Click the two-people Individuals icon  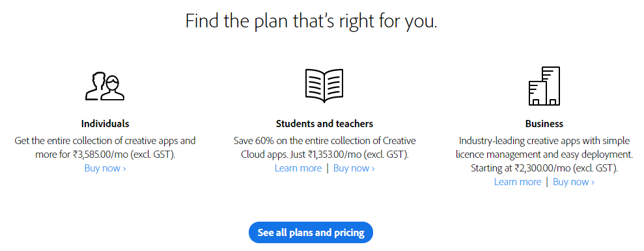pos(105,87)
